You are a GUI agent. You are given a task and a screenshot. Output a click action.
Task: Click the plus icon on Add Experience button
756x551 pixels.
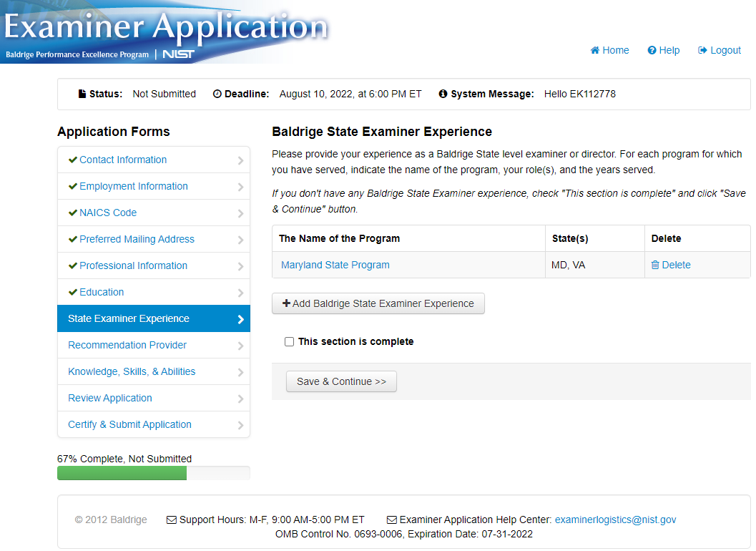point(286,303)
